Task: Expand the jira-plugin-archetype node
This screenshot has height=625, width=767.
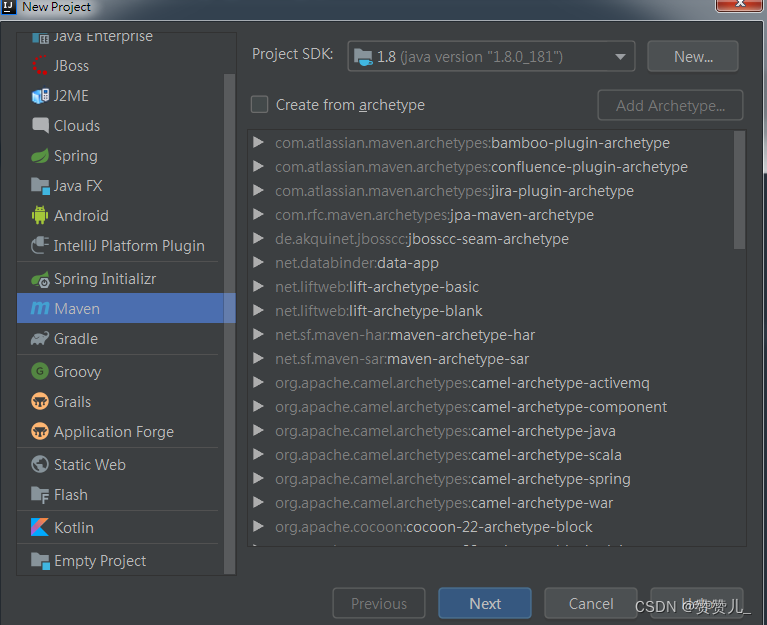Action: point(258,191)
